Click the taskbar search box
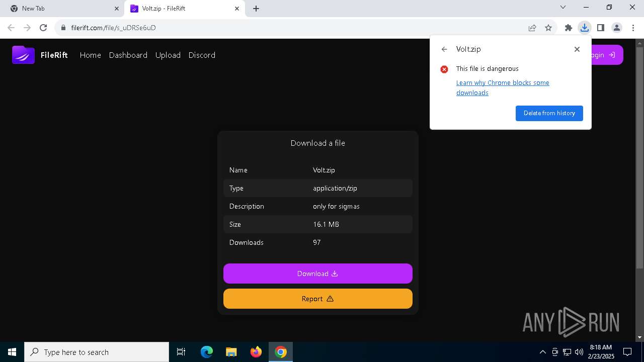Viewport: 644px width, 362px height. (x=97, y=352)
